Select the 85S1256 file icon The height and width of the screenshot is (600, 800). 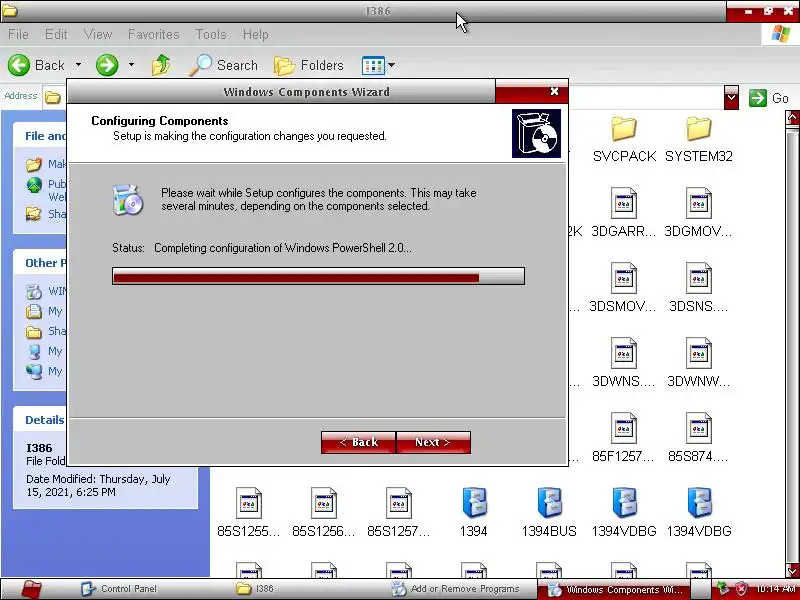click(x=323, y=503)
